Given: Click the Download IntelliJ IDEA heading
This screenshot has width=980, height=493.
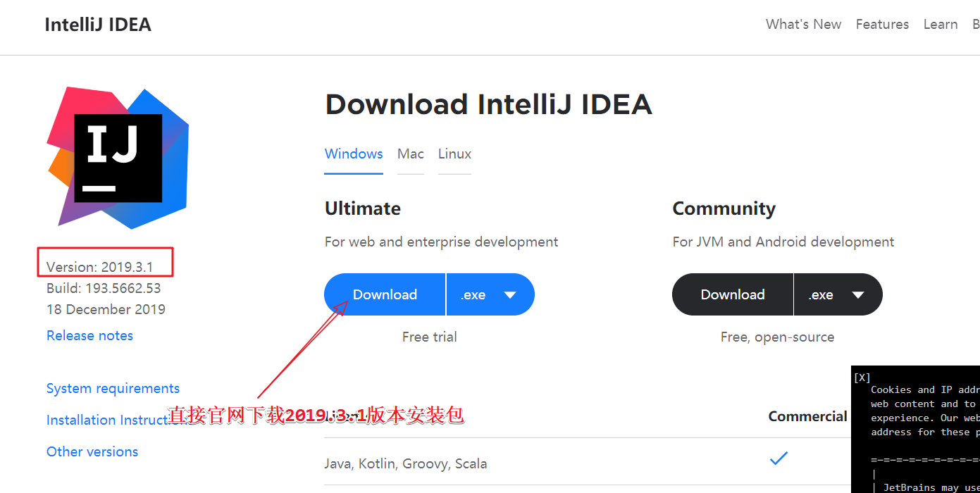Looking at the screenshot, I should [x=488, y=105].
